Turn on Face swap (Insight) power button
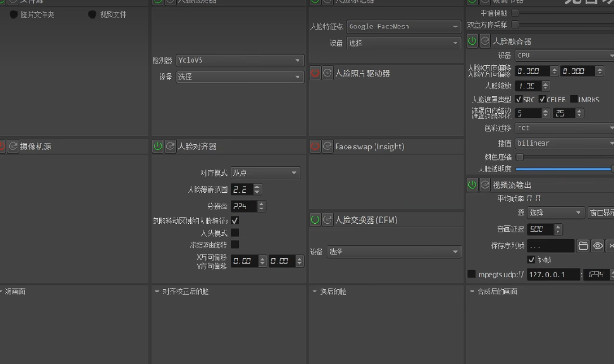614x364 pixels. (315, 146)
